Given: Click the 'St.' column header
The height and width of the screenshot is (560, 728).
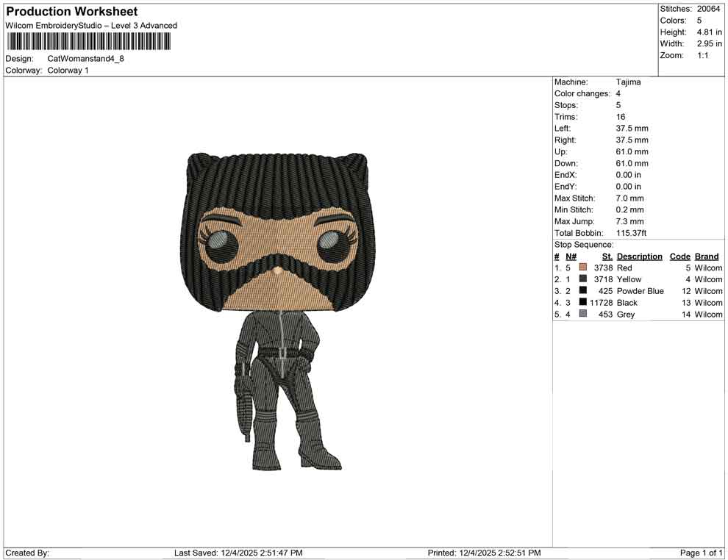Looking at the screenshot, I should pos(607,256).
